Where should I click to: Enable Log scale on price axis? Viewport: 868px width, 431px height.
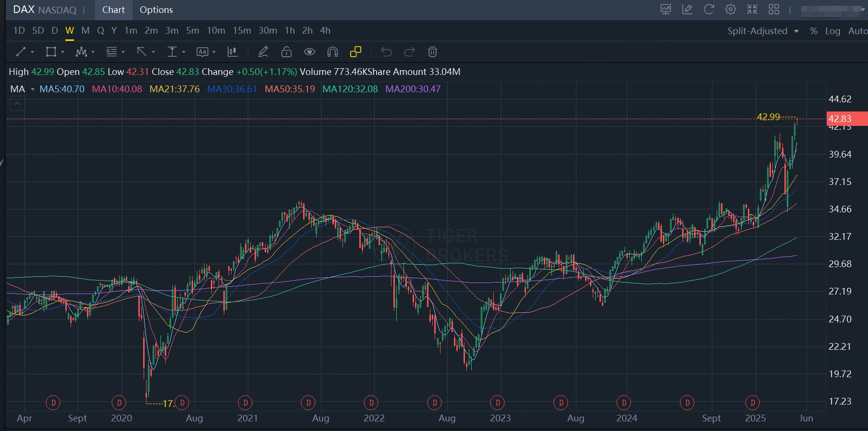coord(832,31)
